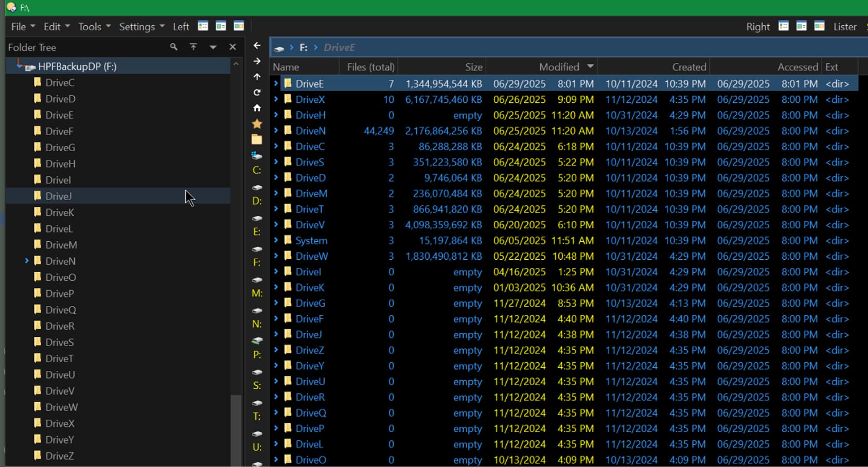Jump to the M: drive button
The width and height of the screenshot is (868, 467).
point(257,293)
